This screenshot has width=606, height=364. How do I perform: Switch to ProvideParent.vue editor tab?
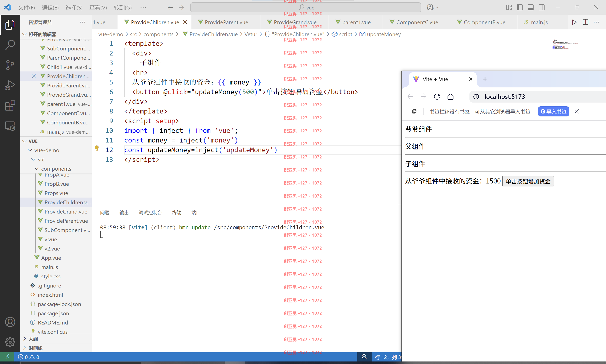tap(226, 22)
